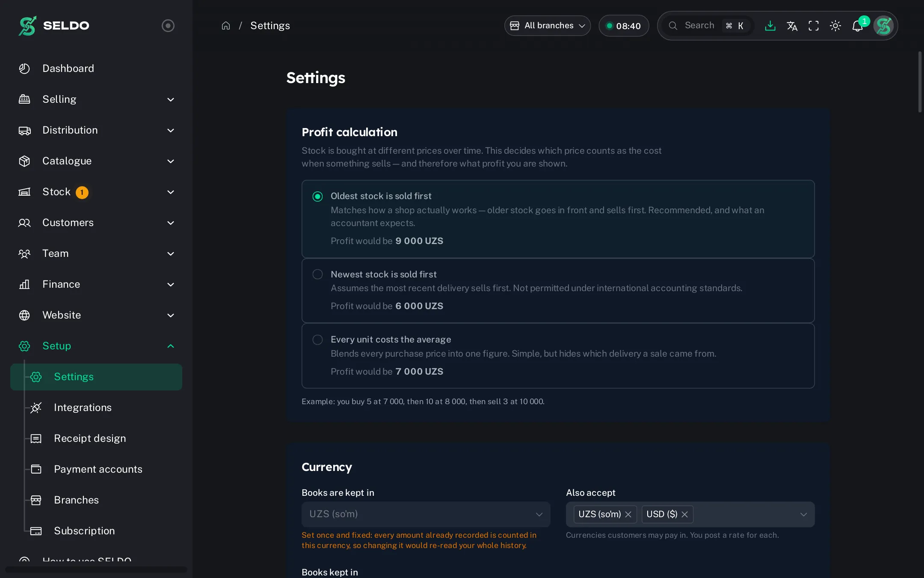The image size is (924, 578).
Task: Click the Catalogue box icon
Action: (x=24, y=161)
